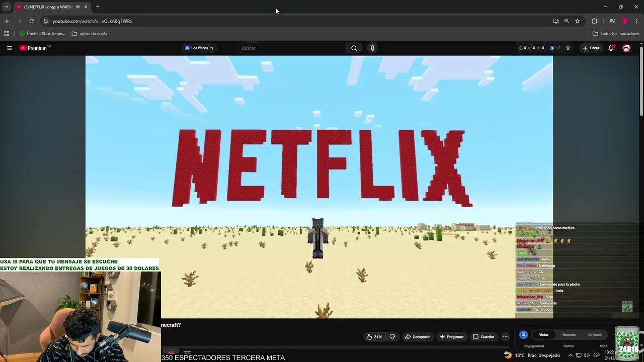644x362 pixels.
Task: Open the Crear menu button
Action: tap(591, 48)
